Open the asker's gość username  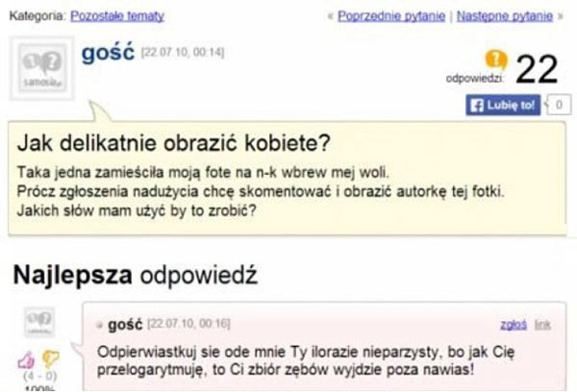pyautogui.click(x=108, y=56)
